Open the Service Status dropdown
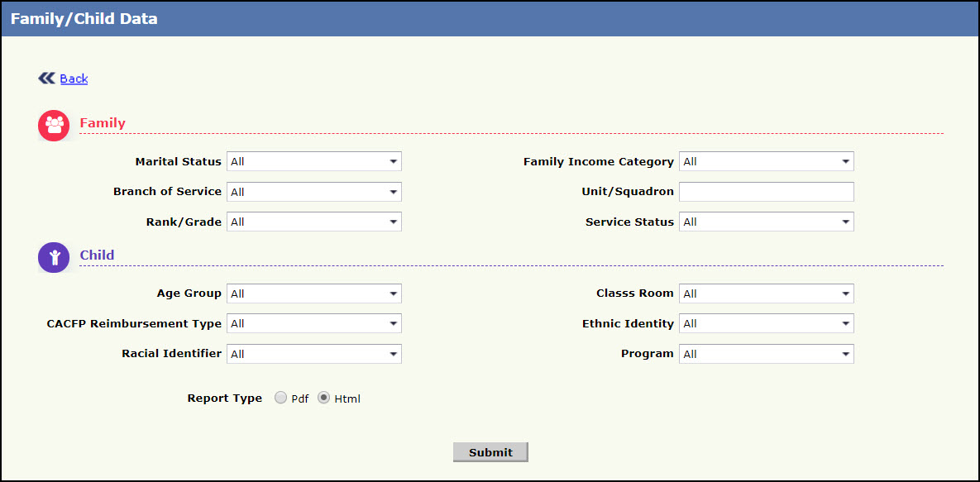 pyautogui.click(x=766, y=222)
